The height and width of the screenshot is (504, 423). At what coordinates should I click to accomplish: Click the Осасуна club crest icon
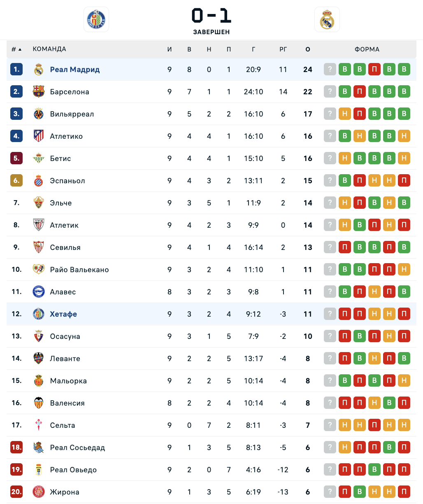pyautogui.click(x=39, y=336)
